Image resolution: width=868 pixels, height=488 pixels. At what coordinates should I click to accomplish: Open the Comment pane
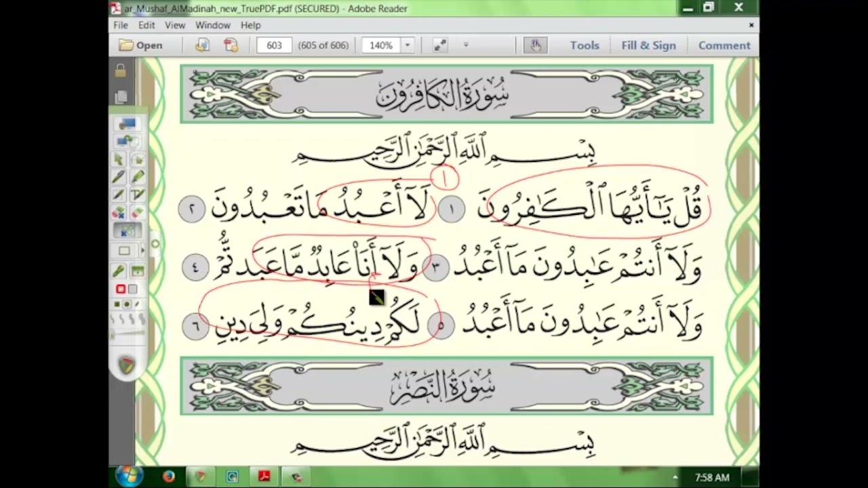tap(724, 45)
